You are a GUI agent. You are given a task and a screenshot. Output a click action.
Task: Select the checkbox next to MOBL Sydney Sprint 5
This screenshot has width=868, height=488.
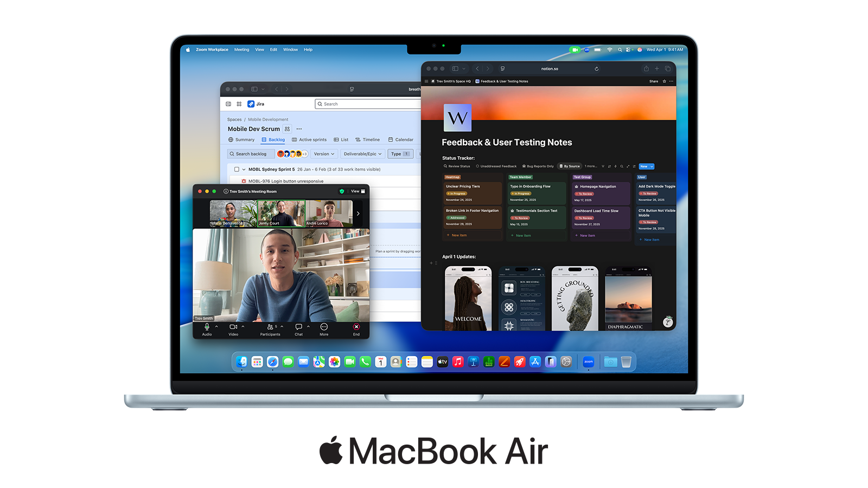pos(237,169)
